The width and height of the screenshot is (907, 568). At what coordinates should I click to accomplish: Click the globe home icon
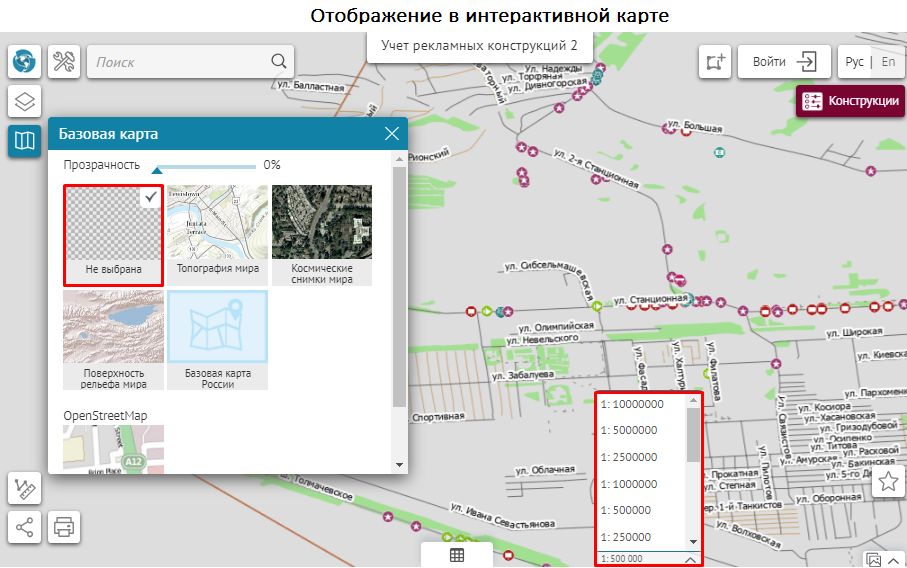point(24,62)
